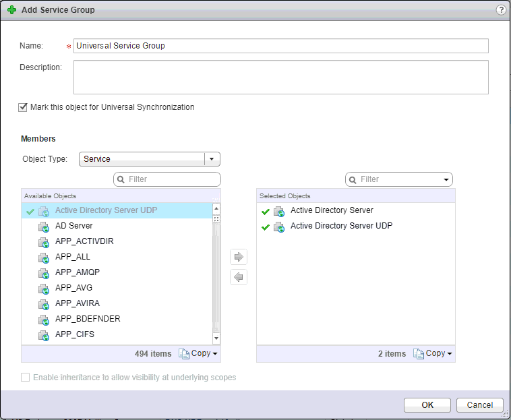Click the green checkmark beside Active Directory Server in Selected Objects
Image resolution: width=511 pixels, height=420 pixels.
coord(266,211)
